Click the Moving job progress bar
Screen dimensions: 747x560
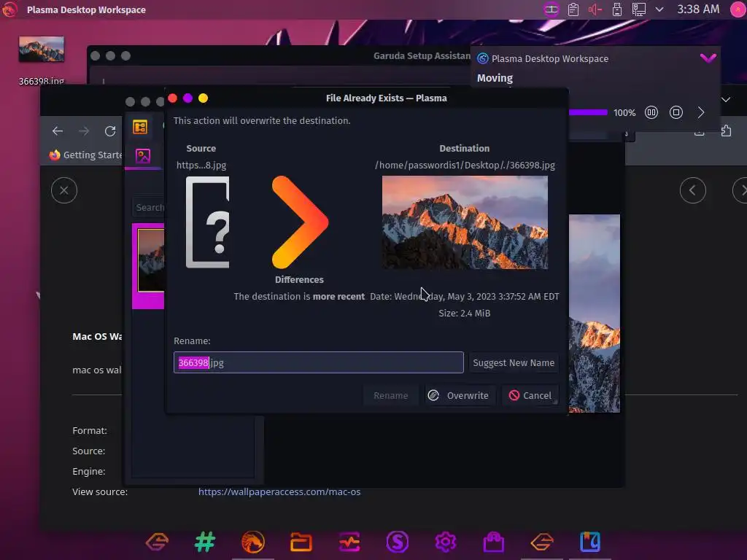click(588, 113)
